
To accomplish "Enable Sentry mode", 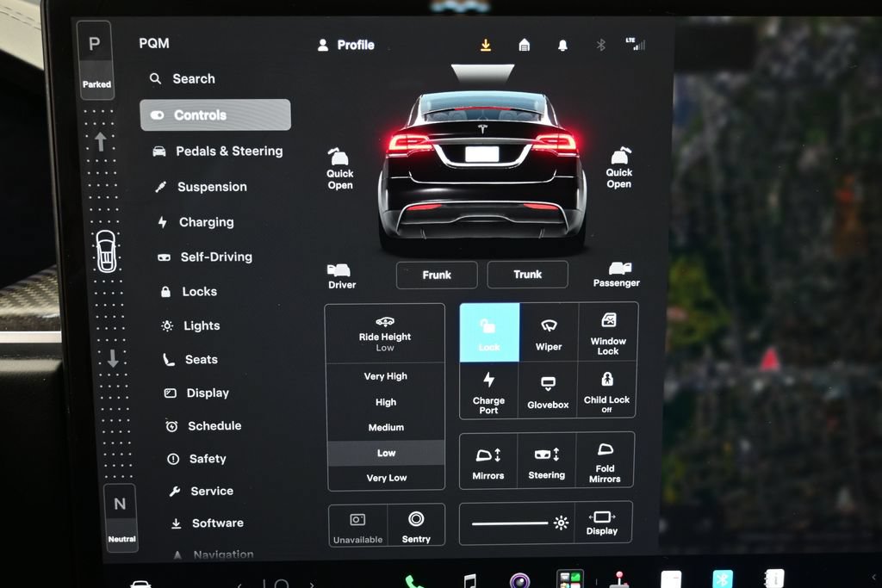I will pos(416,525).
